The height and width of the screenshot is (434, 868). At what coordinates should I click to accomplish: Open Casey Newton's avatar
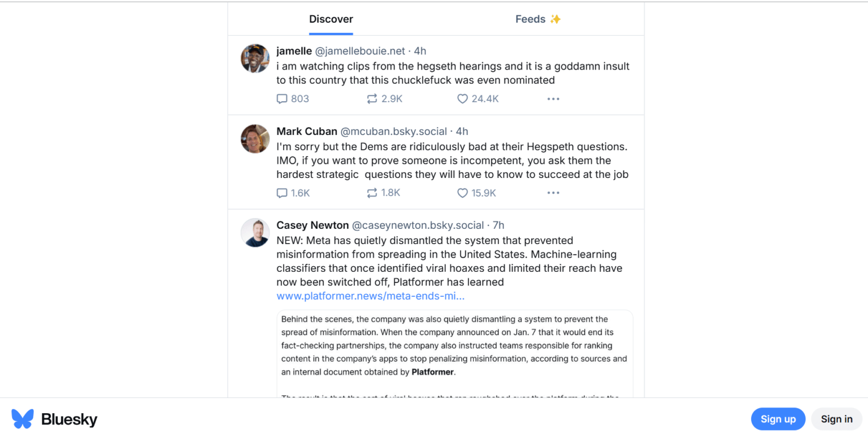(255, 232)
